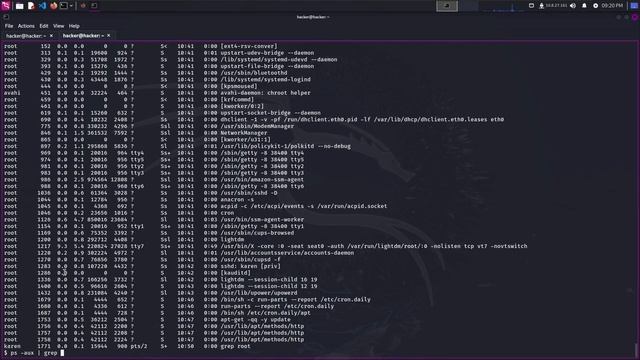This screenshot has height=360, width=640.
Task: Open the Actions menu
Action: [26, 26]
